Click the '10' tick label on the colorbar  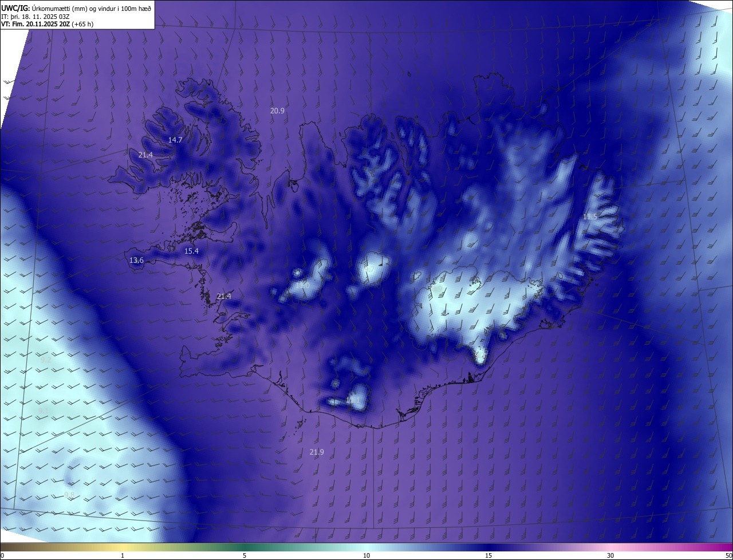[x=366, y=555]
